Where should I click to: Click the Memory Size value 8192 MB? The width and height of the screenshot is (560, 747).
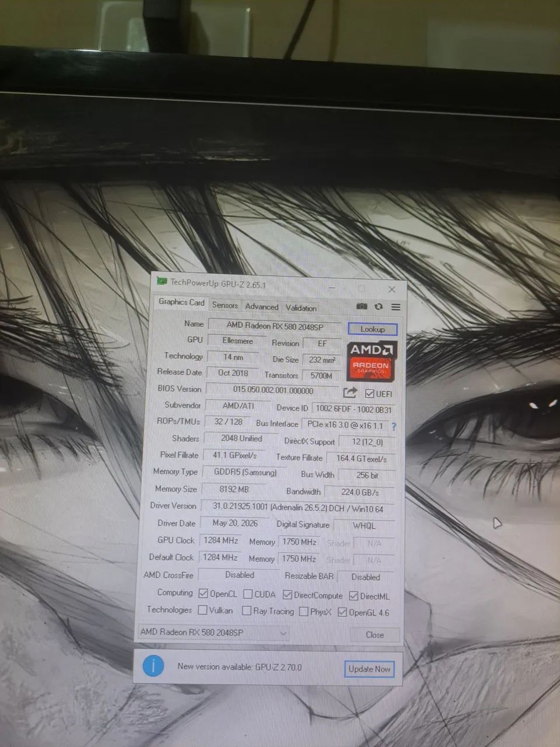coord(233,489)
